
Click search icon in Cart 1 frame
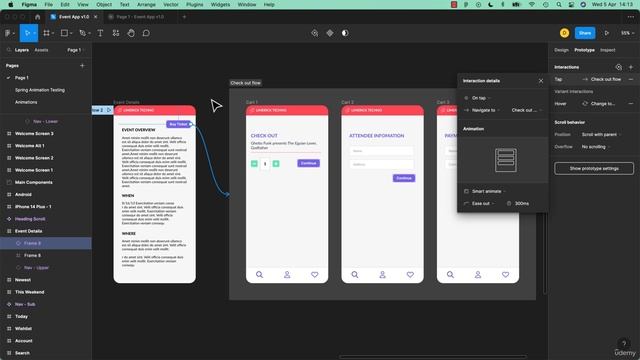click(259, 275)
